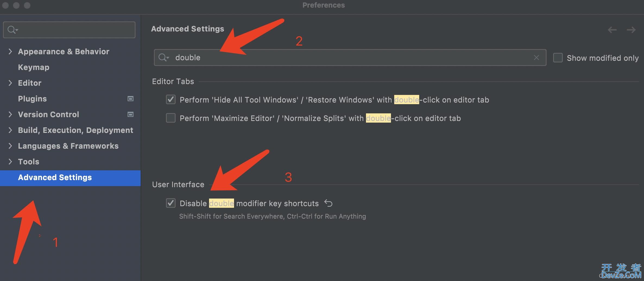Check the Show modified only box
This screenshot has width=644, height=281.
[x=558, y=58]
